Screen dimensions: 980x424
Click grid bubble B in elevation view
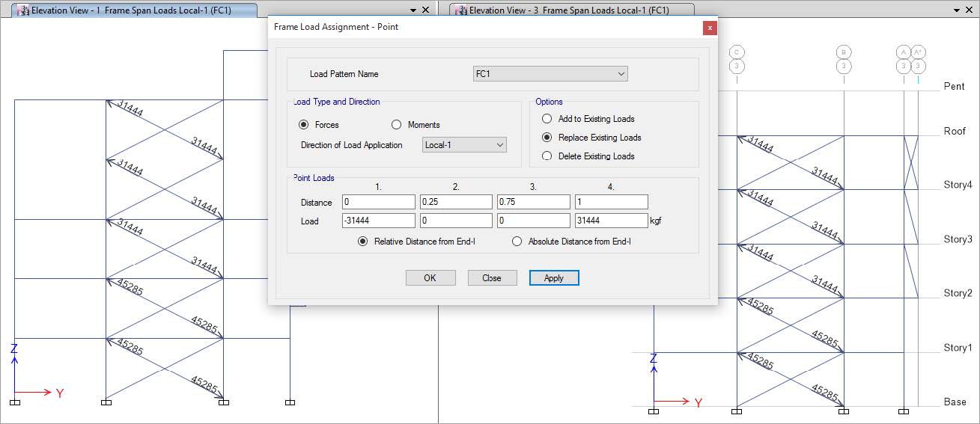pyautogui.click(x=844, y=52)
